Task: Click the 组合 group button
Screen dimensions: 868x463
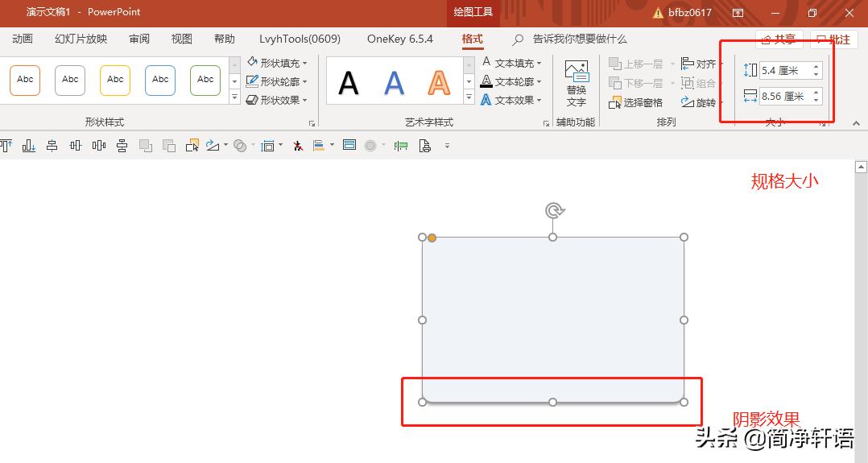Action: pyautogui.click(x=699, y=83)
